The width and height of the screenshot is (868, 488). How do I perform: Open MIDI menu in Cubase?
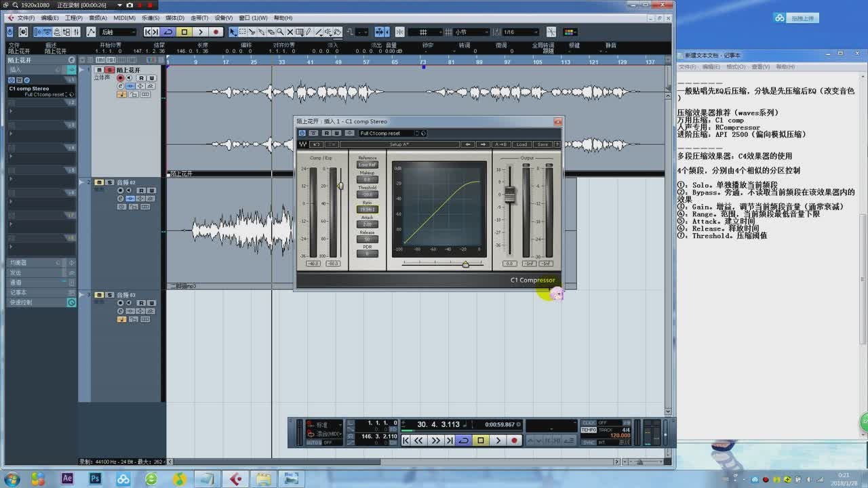tap(124, 18)
